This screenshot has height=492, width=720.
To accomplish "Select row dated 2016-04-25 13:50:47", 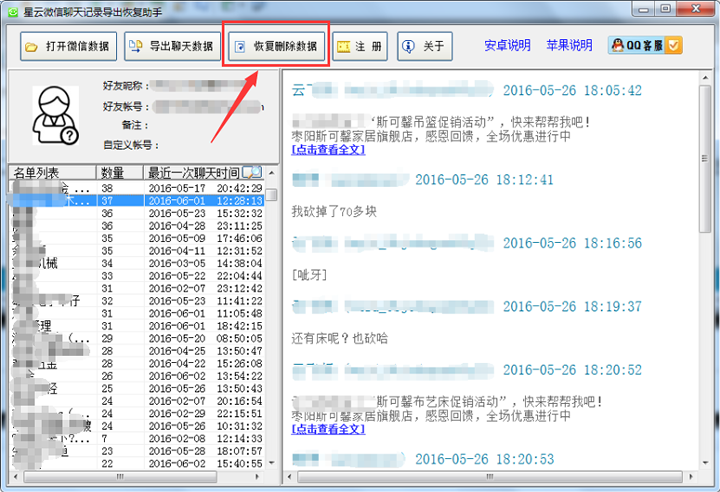I will click(x=137, y=351).
